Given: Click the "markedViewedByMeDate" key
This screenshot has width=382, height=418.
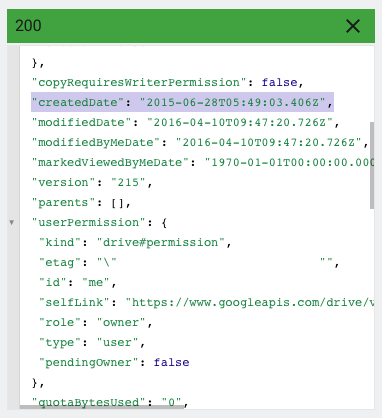Looking at the screenshot, I should pos(110,162).
